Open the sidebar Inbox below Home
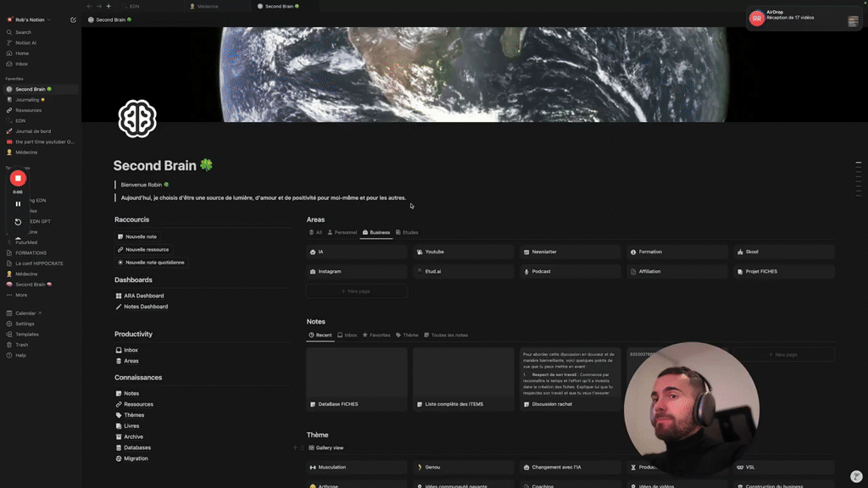This screenshot has height=488, width=868. click(21, 64)
